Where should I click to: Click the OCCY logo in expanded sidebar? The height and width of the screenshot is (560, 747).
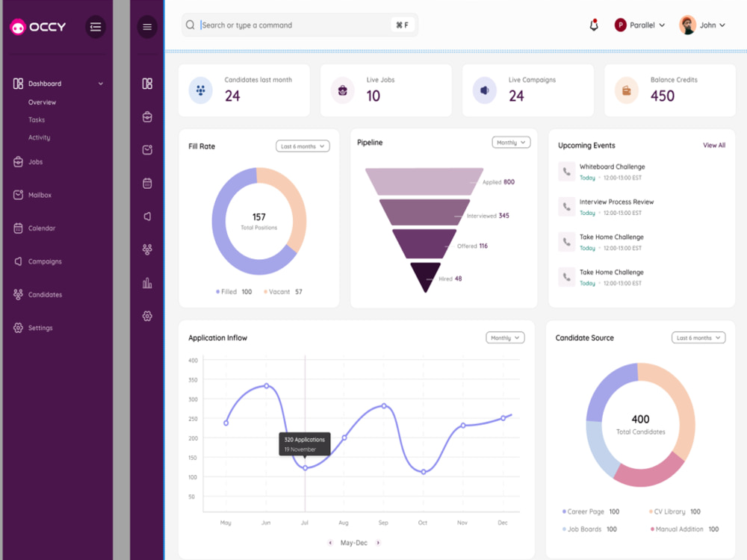(37, 27)
